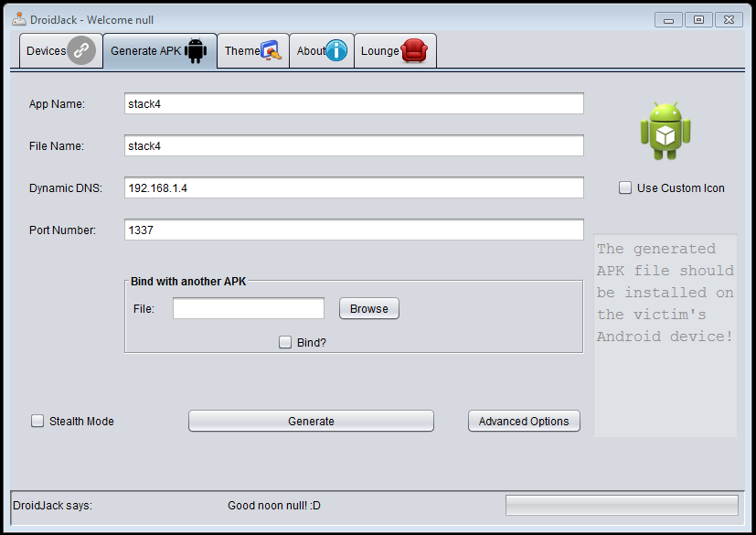Click the Generate button
This screenshot has width=756, height=535.
(311, 422)
